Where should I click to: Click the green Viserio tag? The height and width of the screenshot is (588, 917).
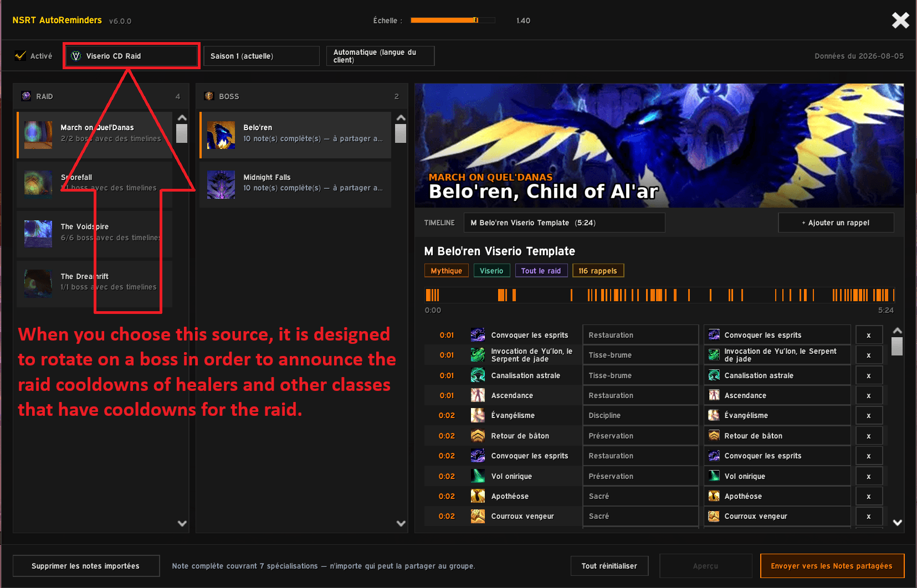point(491,271)
